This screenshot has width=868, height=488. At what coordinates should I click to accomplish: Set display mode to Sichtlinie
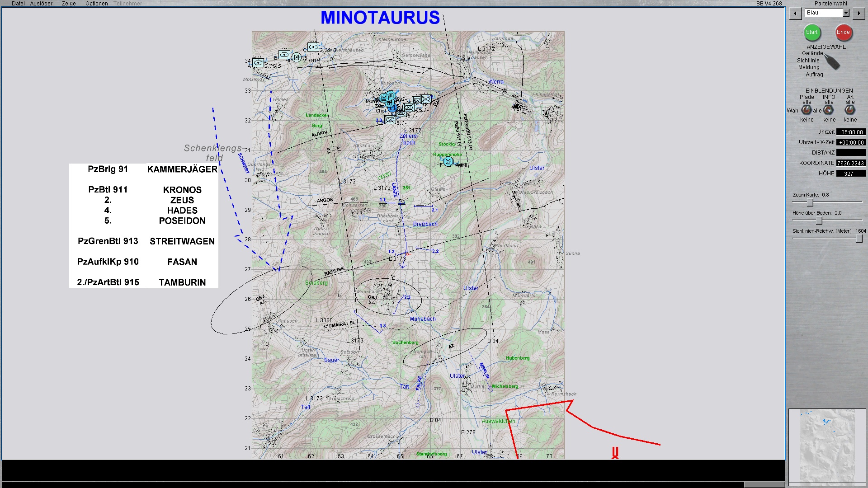coord(808,61)
